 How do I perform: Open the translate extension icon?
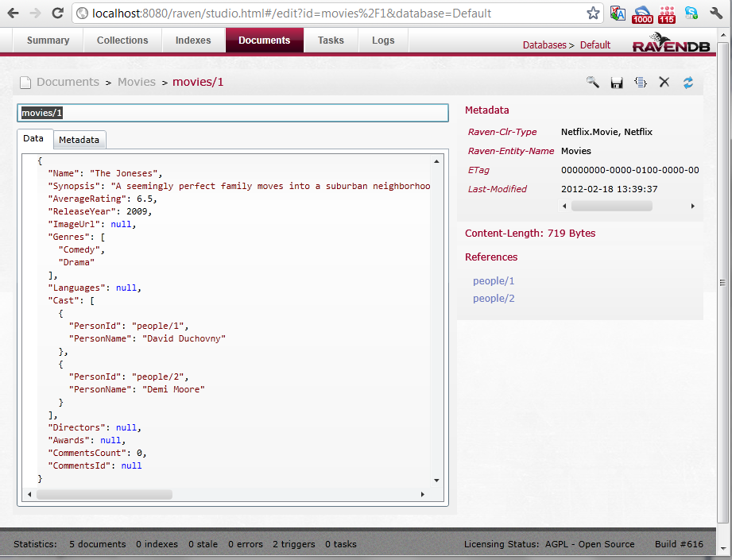[618, 14]
